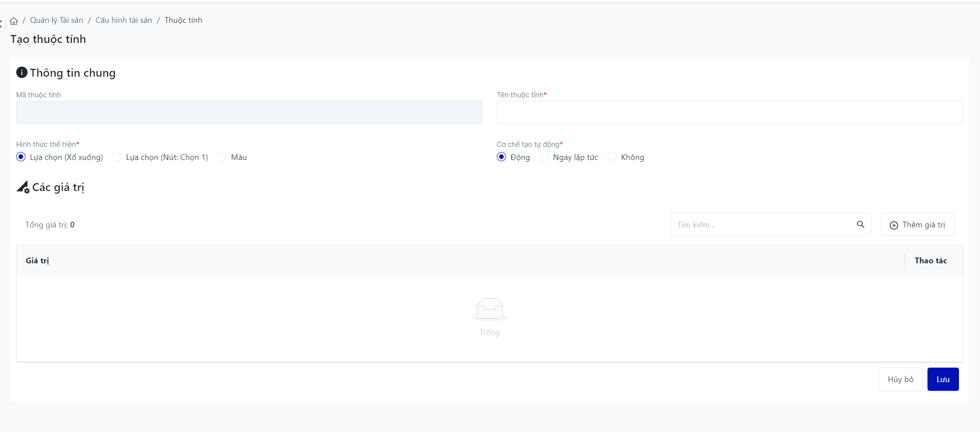The height and width of the screenshot is (432, 980).
Task: Open Thuộc tính breadcrumb link
Action: [183, 20]
